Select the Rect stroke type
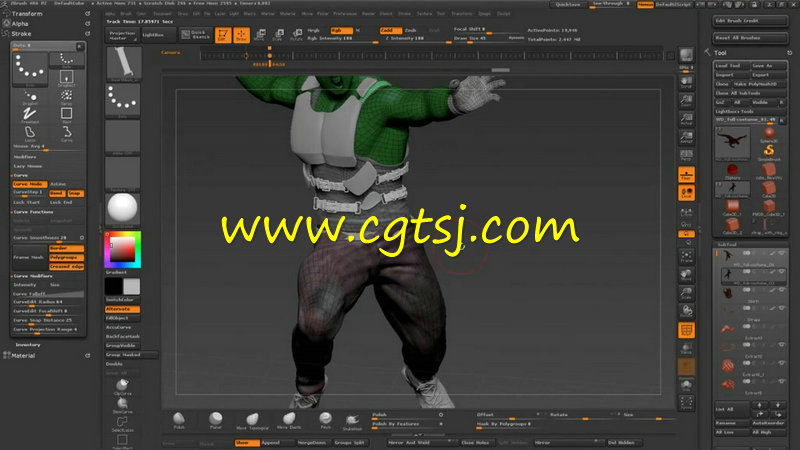Image resolution: width=800 pixels, height=450 pixels. pyautogui.click(x=66, y=115)
